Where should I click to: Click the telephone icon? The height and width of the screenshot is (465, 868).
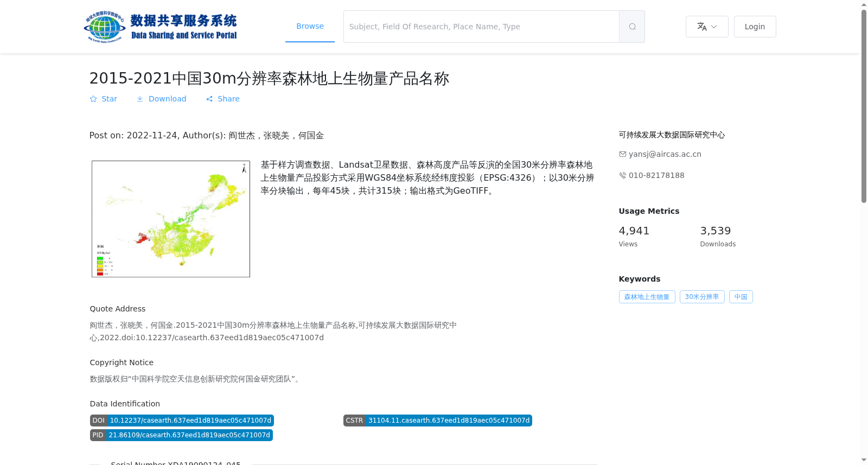(x=623, y=175)
